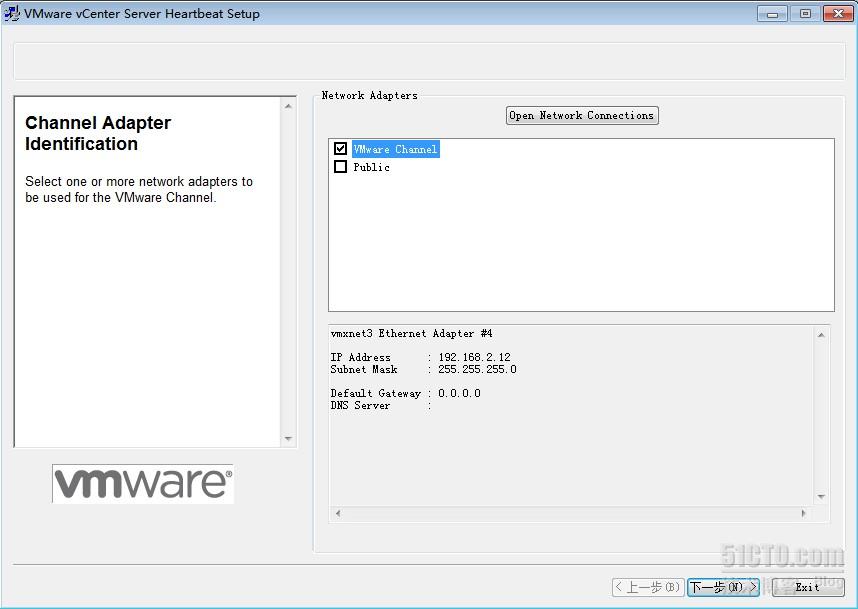The width and height of the screenshot is (858, 609).
Task: Go back with 上一步(B) button
Action: pos(648,587)
